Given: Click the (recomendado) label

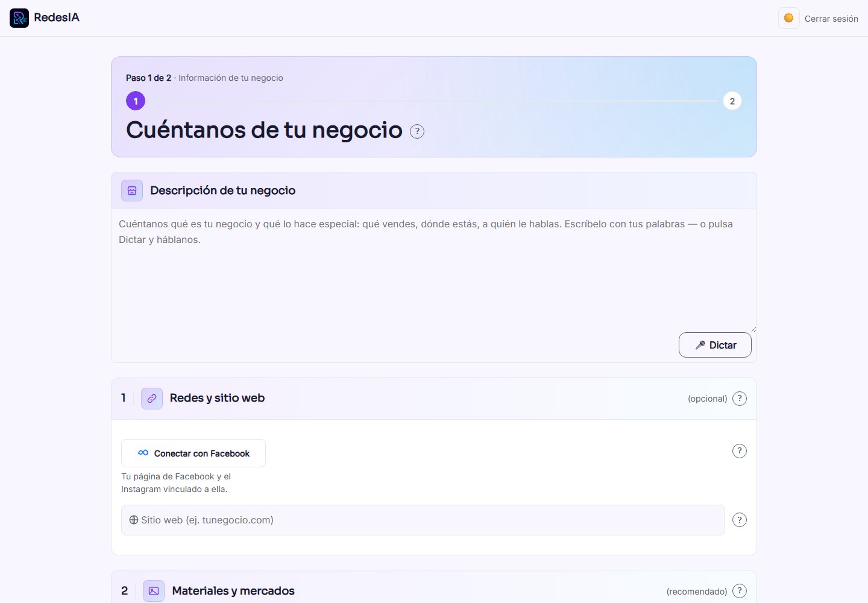Looking at the screenshot, I should point(697,592).
